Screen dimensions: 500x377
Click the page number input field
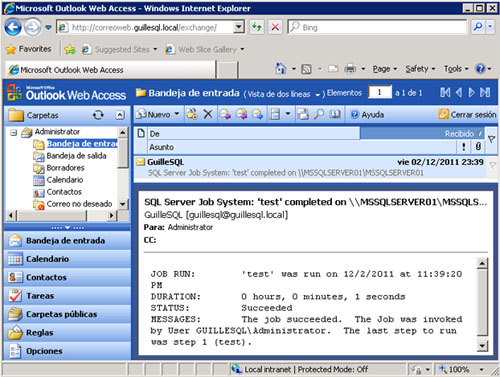(x=380, y=92)
